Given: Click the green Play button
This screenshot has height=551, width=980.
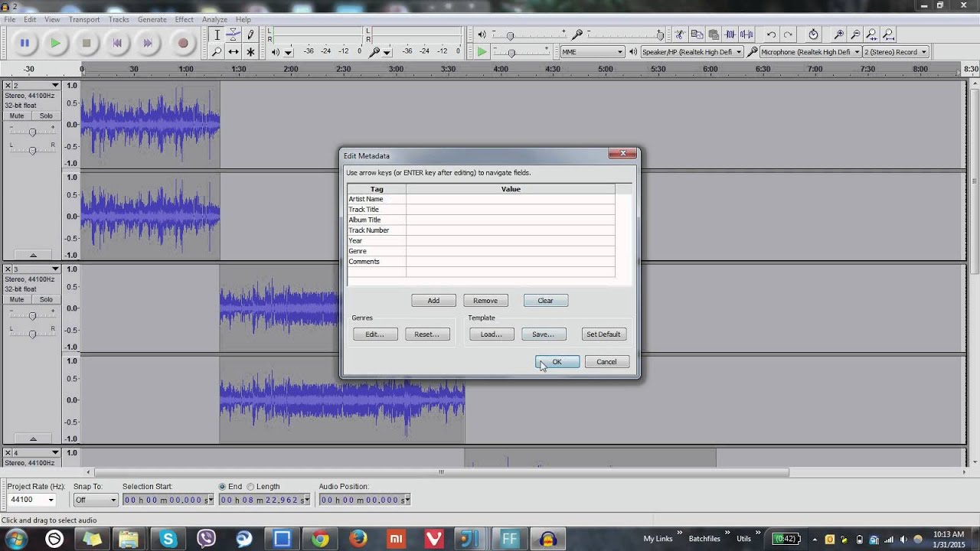Looking at the screenshot, I should point(55,44).
